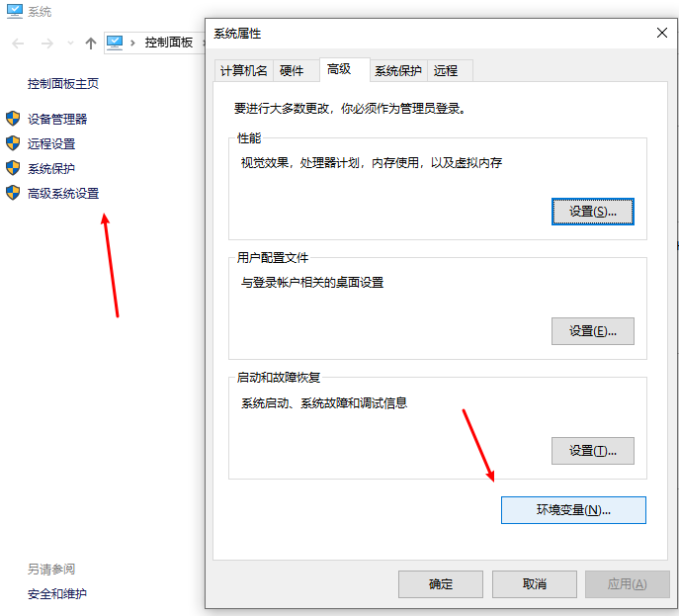679x616 pixels.
Task: Click the computer icon in address bar
Action: coord(117,43)
